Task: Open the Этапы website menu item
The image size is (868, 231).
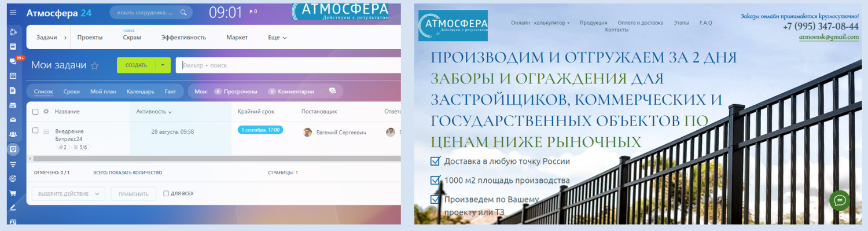Action: (681, 23)
